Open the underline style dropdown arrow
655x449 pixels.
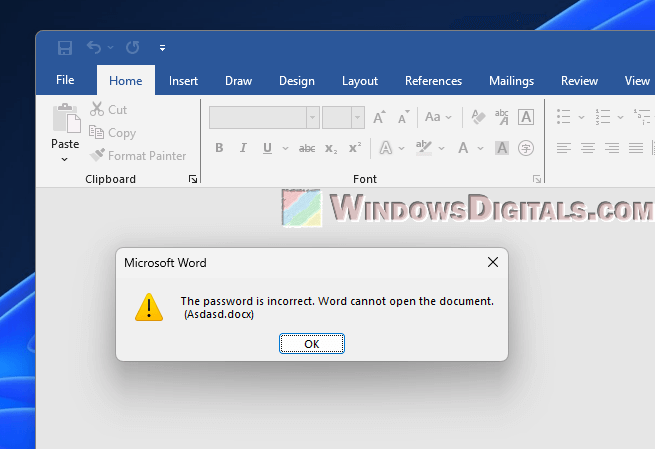[285, 148]
